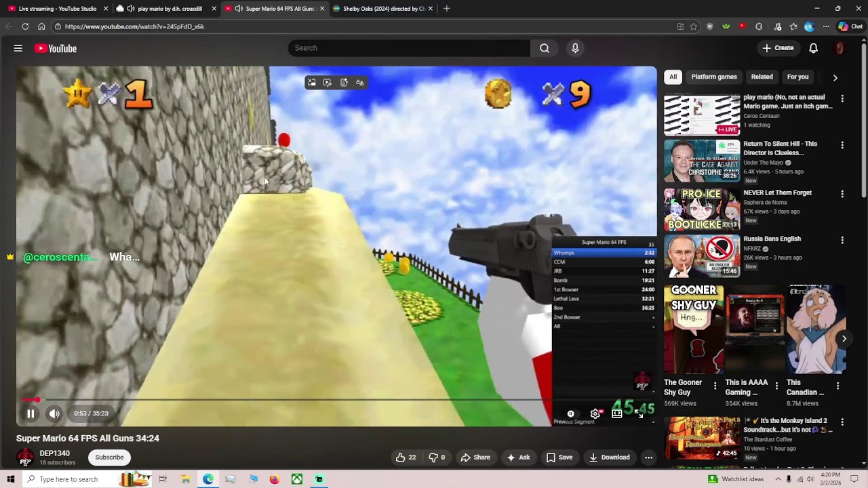
Task: Open video settings gear
Action: click(595, 413)
